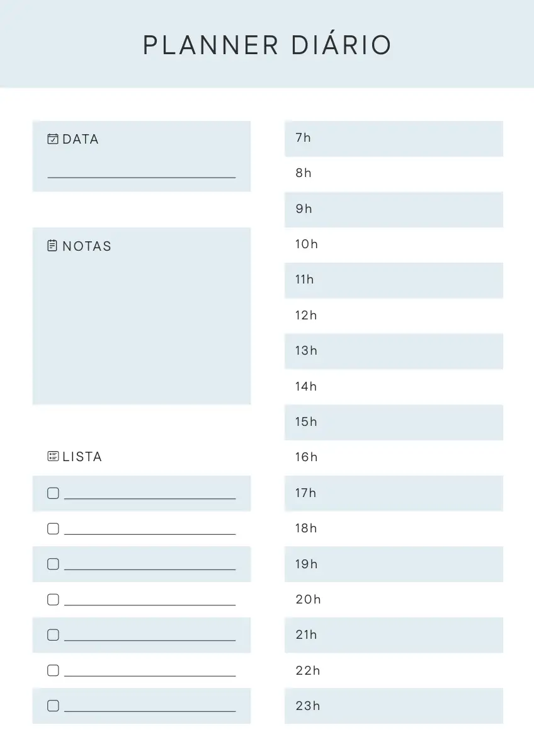This screenshot has width=534, height=756.
Task: Click the list icon beside LISTA
Action: [x=53, y=456]
